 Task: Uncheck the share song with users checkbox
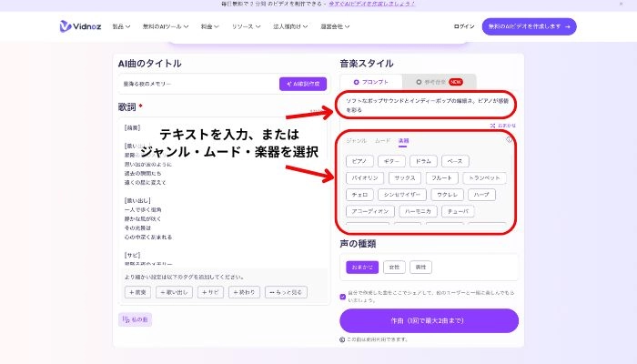(342, 297)
